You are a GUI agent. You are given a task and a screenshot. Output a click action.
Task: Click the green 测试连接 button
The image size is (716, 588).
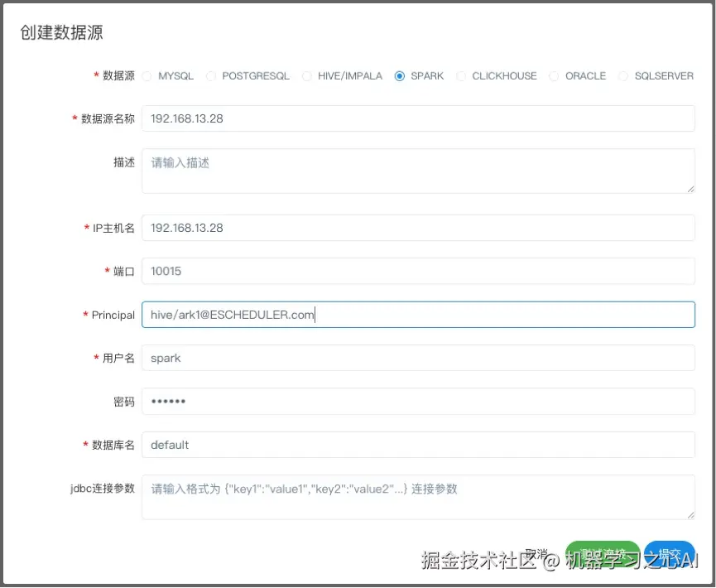[x=603, y=554]
